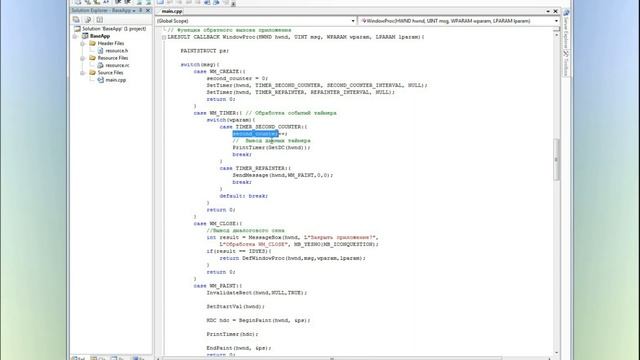
Task: Click 'case TIMER_SECOND_COUNTER:' line
Action: 263,127
